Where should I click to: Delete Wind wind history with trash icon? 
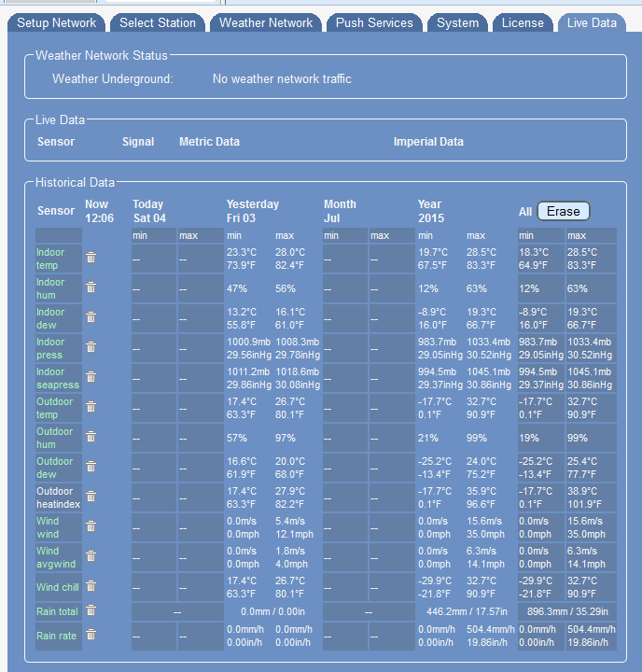(91, 526)
